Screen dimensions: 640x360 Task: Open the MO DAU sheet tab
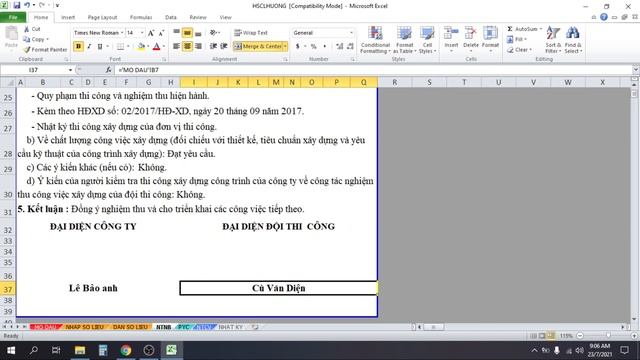pyautogui.click(x=45, y=327)
